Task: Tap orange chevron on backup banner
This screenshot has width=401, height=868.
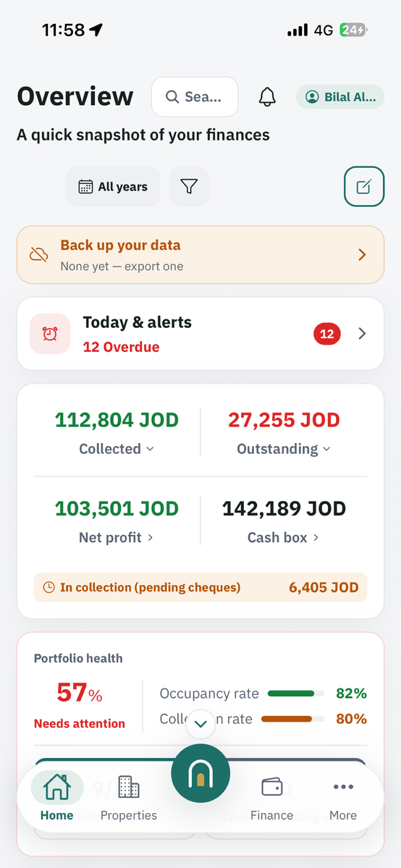Action: click(362, 255)
